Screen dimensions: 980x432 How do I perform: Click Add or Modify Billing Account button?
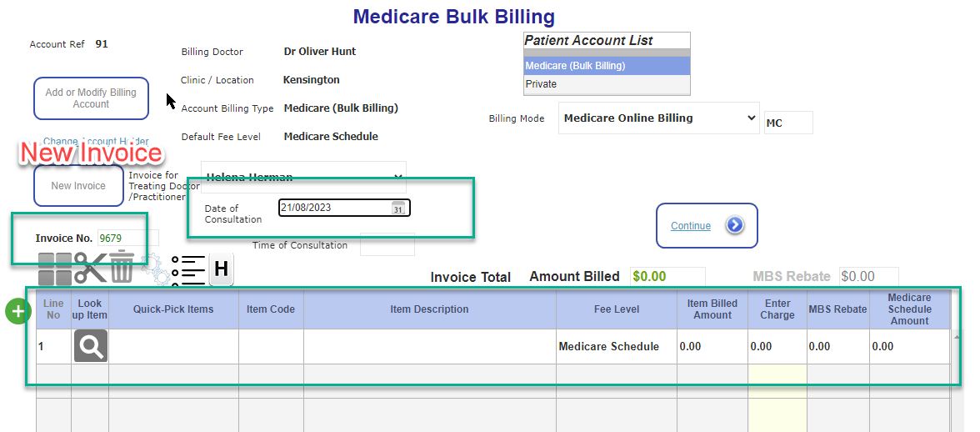tap(91, 98)
